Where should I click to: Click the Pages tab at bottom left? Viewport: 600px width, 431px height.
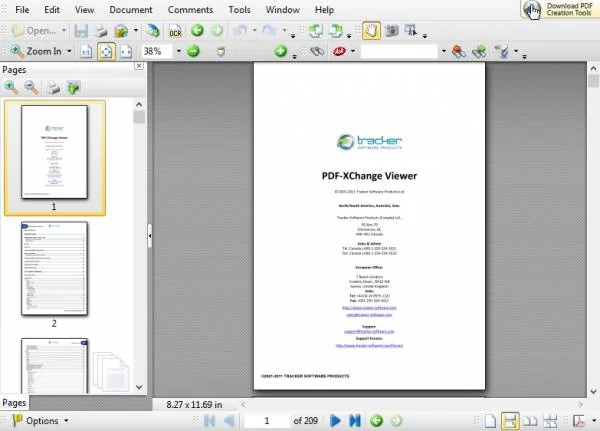(x=15, y=403)
